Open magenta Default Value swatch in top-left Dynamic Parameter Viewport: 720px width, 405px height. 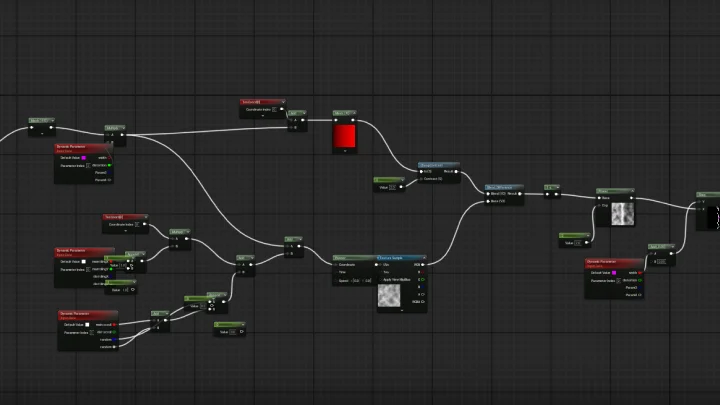(84, 158)
